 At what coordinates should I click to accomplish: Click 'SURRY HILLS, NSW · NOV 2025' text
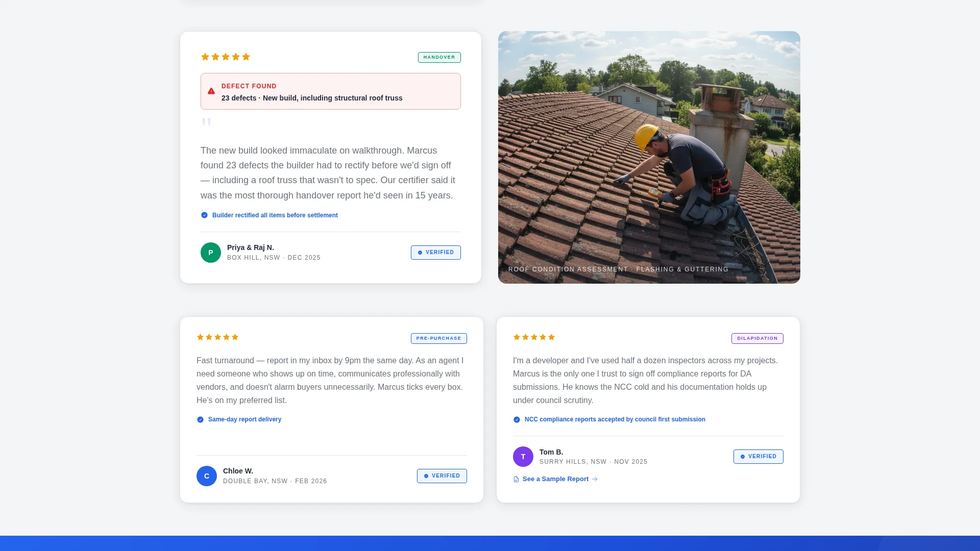tap(594, 462)
